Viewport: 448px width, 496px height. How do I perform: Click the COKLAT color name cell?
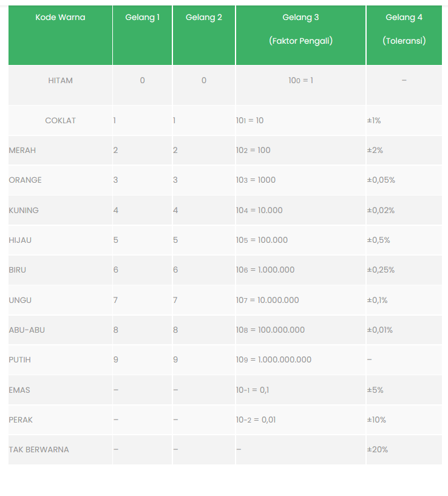[60, 121]
